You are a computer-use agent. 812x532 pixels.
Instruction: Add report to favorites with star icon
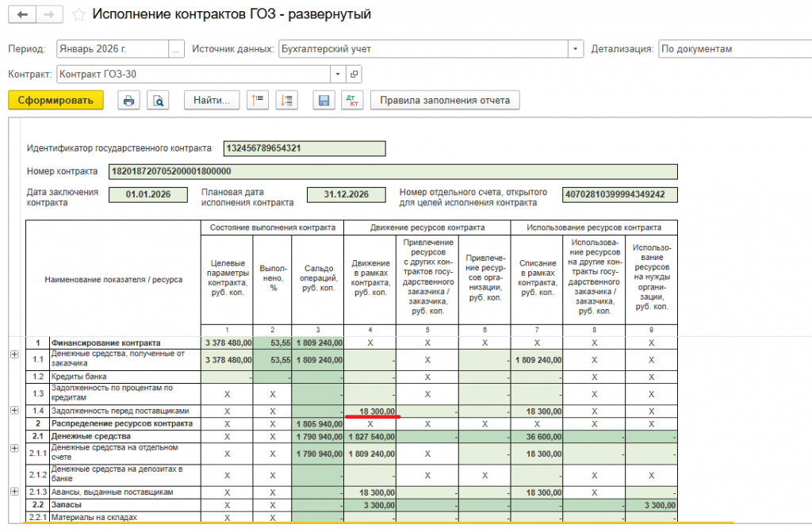pyautogui.click(x=79, y=14)
